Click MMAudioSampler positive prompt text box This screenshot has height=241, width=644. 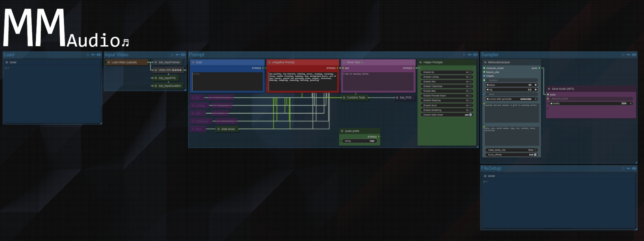tap(511, 113)
